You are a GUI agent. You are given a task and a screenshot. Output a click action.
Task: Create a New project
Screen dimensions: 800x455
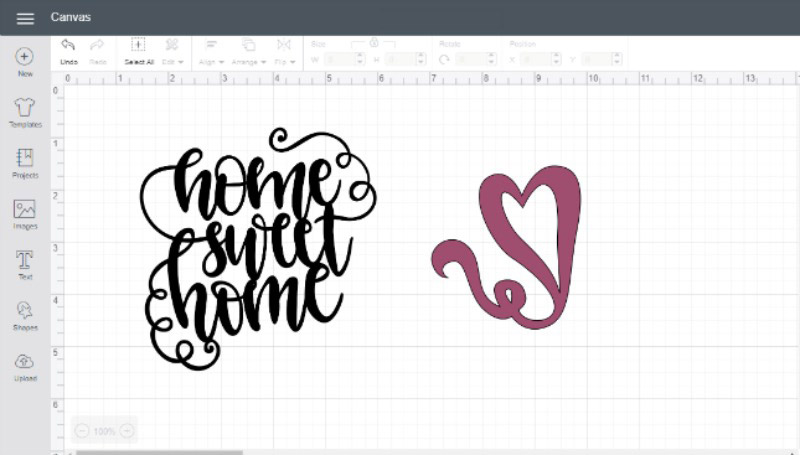coord(24,62)
